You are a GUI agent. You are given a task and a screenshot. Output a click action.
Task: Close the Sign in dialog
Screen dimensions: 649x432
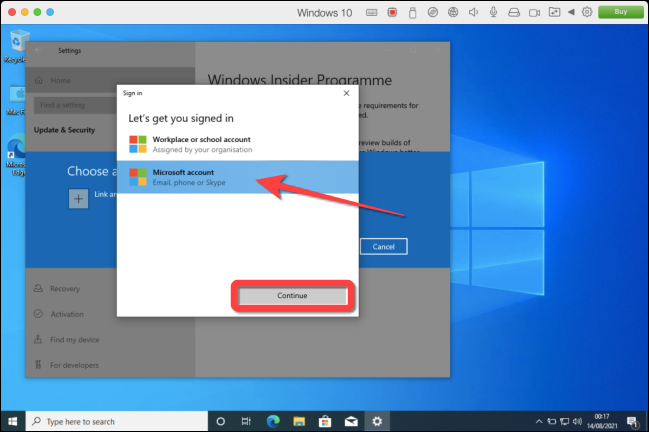346,92
